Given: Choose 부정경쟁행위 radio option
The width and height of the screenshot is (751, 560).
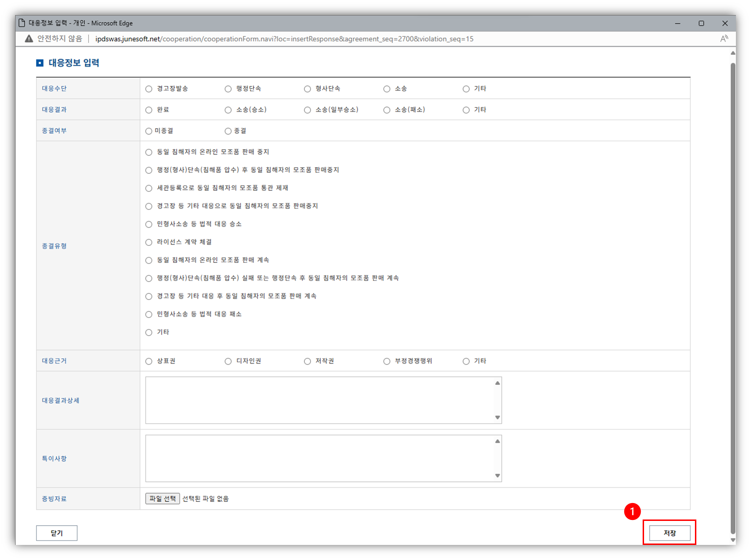Looking at the screenshot, I should coord(387,361).
